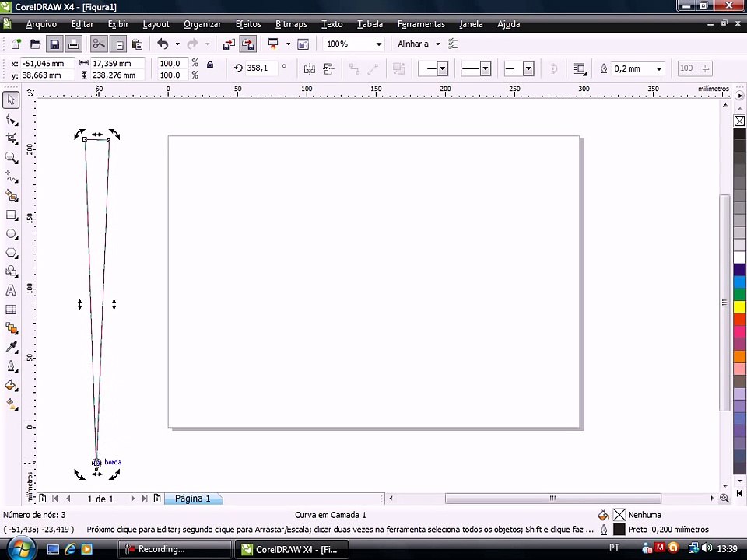This screenshot has height=560, width=747.
Task: Click the horizontal scrollbar thumb
Action: coord(552,499)
